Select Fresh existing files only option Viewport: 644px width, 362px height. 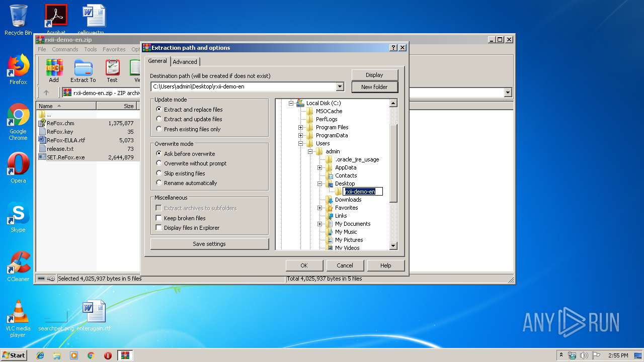pos(188,129)
